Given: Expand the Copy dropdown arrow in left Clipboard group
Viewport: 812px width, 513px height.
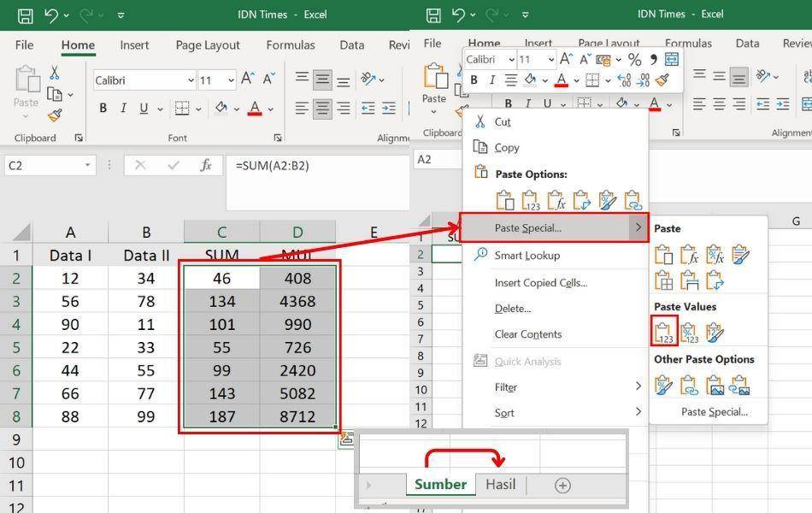Looking at the screenshot, I should pyautogui.click(x=70, y=95).
